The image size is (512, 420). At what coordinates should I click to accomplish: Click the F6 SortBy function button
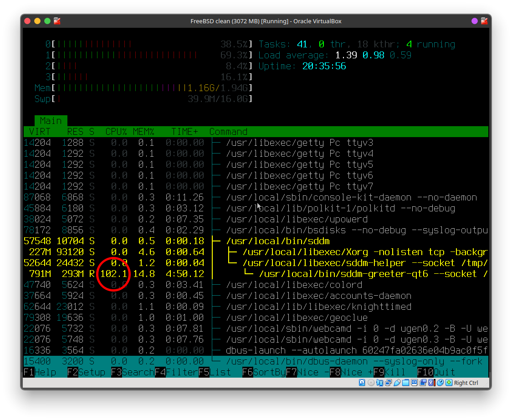pyautogui.click(x=264, y=372)
